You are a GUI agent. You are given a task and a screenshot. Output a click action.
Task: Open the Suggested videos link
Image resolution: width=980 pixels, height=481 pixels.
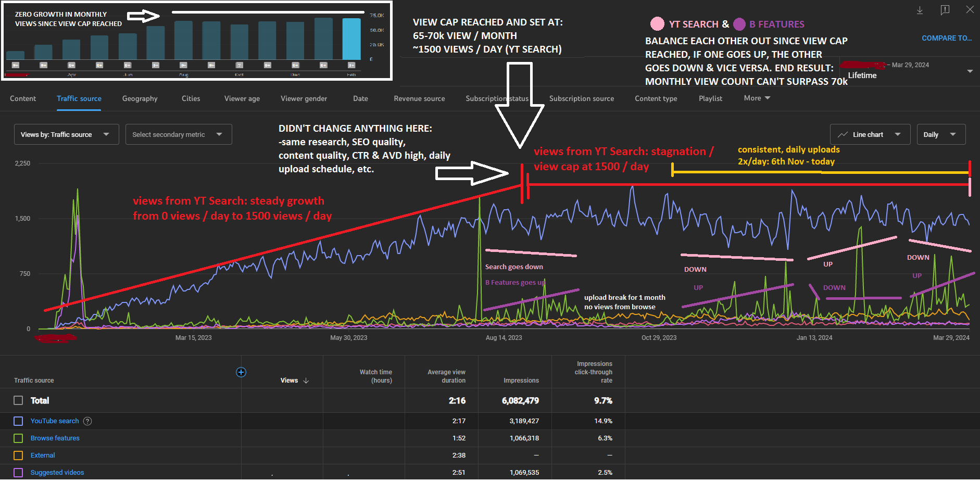coord(57,473)
